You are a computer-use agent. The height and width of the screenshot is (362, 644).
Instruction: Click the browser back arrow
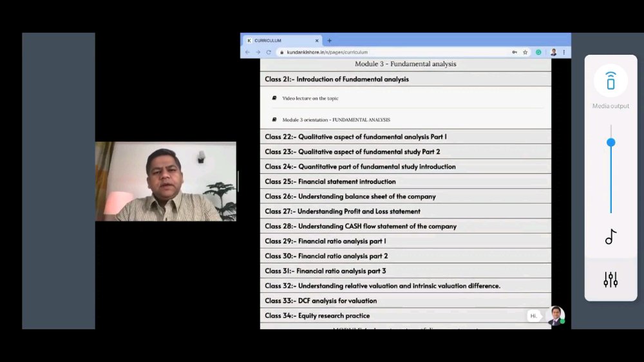click(247, 52)
